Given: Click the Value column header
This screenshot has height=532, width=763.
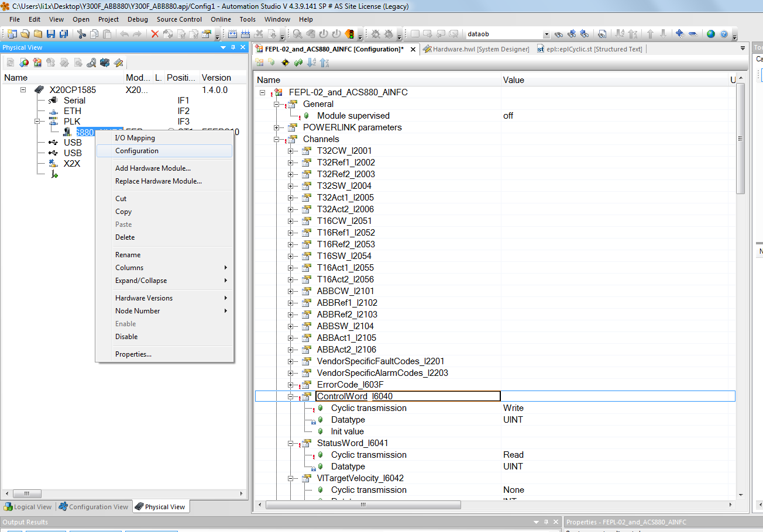Looking at the screenshot, I should pyautogui.click(x=614, y=80).
